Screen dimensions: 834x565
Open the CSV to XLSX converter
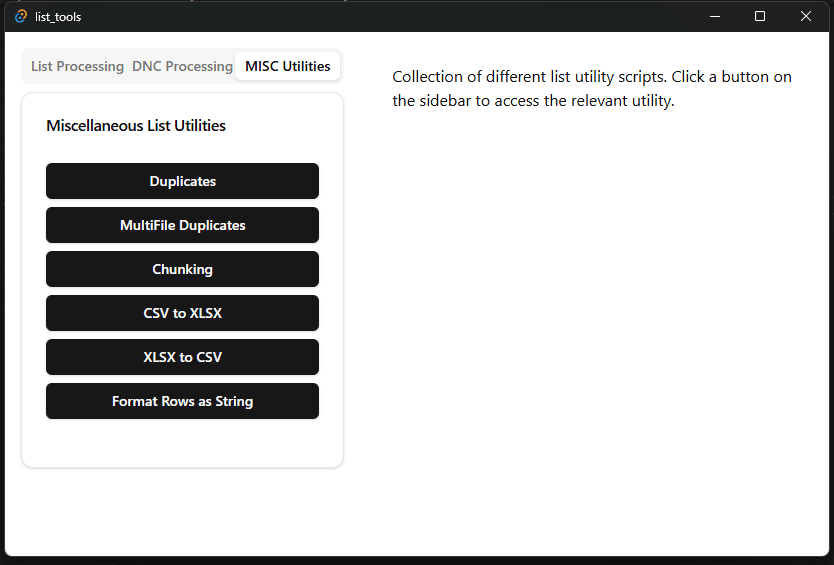pyautogui.click(x=182, y=313)
